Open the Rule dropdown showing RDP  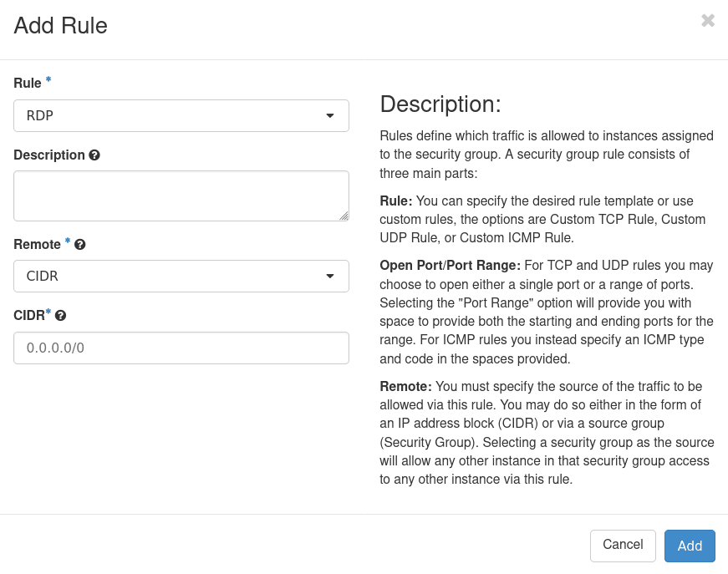coord(181,116)
